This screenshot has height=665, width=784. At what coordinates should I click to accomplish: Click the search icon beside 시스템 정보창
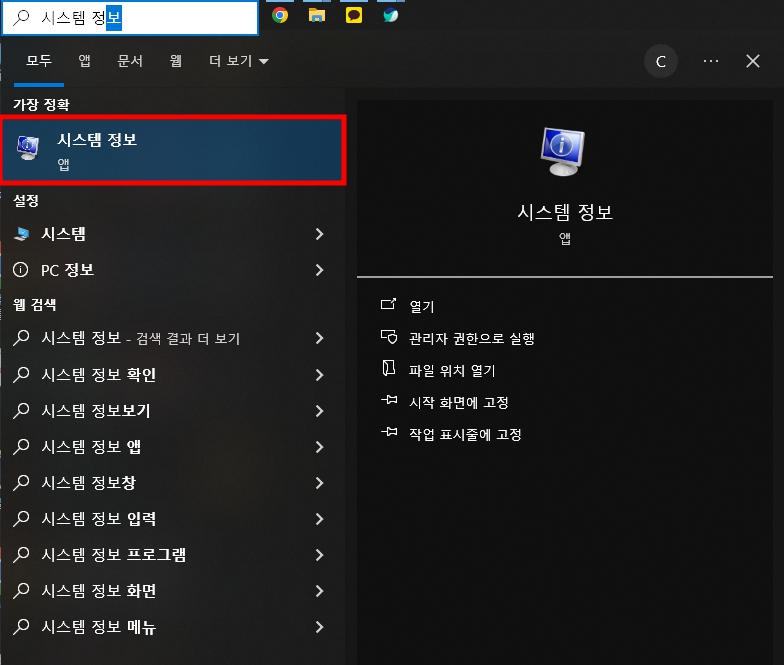pos(21,482)
